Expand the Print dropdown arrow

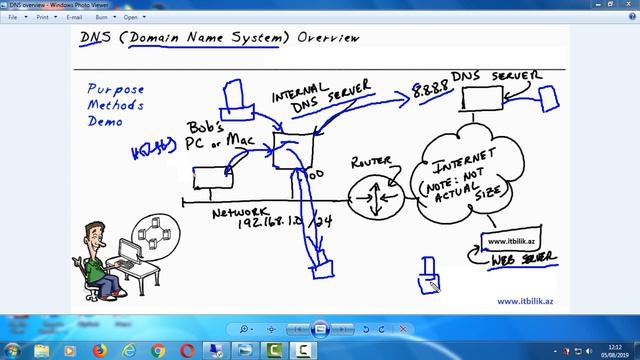click(x=56, y=17)
